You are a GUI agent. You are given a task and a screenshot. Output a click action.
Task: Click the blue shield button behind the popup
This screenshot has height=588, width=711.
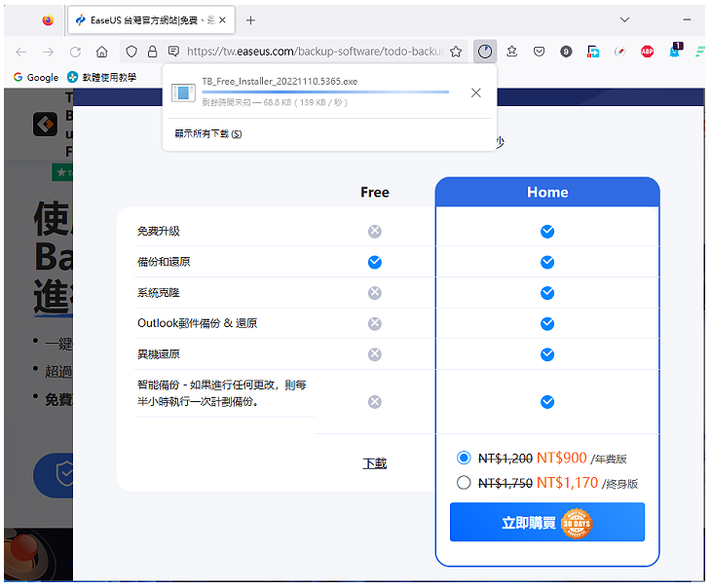tap(53, 475)
